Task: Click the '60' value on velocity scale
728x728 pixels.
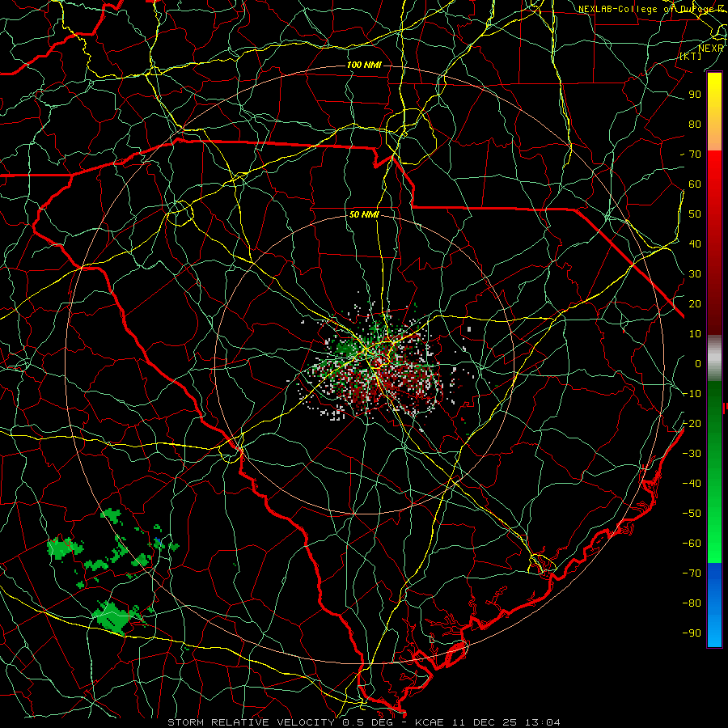Action: click(x=695, y=184)
